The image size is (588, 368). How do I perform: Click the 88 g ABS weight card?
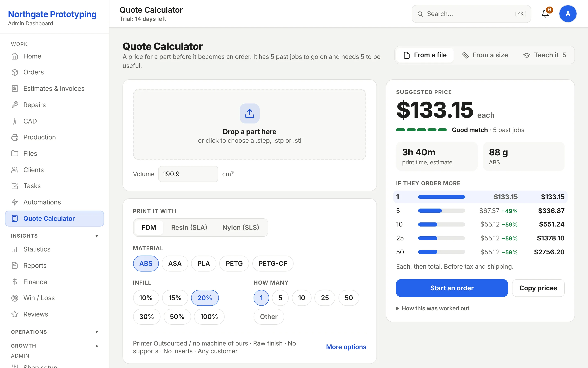[524, 156]
